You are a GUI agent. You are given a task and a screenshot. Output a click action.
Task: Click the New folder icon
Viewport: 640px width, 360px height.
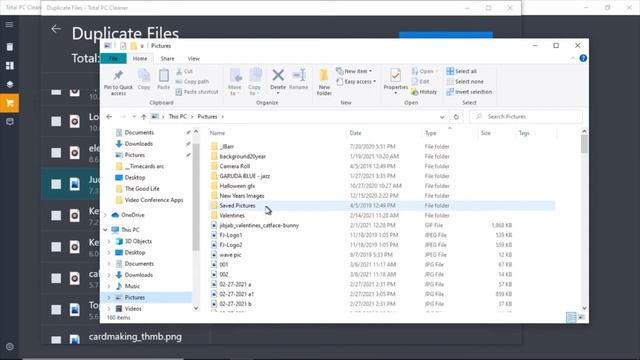[x=324, y=76]
